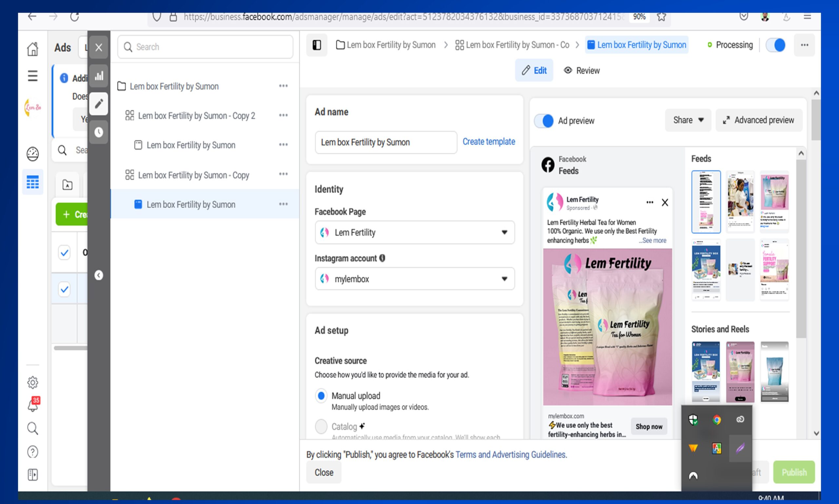Select the pencil edit icon in dark strip

(99, 104)
